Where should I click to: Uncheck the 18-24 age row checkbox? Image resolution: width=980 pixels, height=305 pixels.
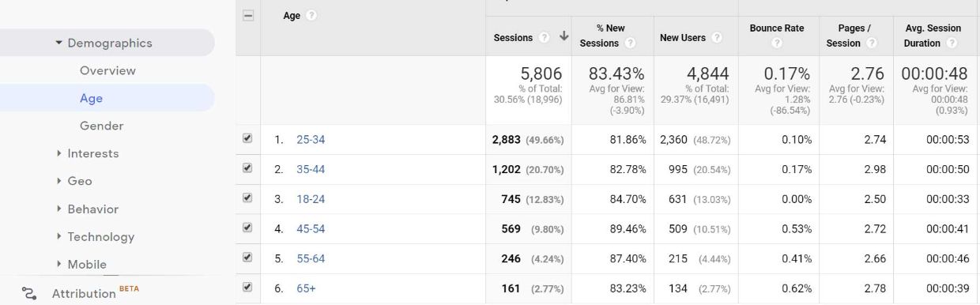[x=247, y=198]
